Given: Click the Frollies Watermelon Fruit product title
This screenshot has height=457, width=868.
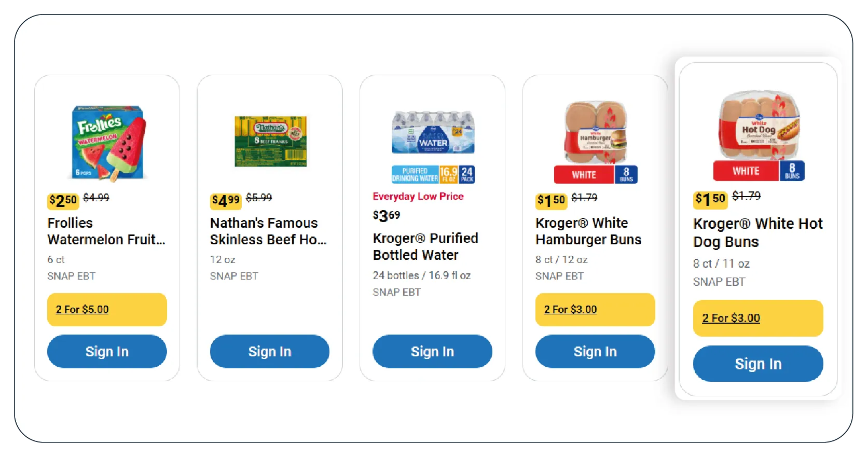Looking at the screenshot, I should 106,231.
